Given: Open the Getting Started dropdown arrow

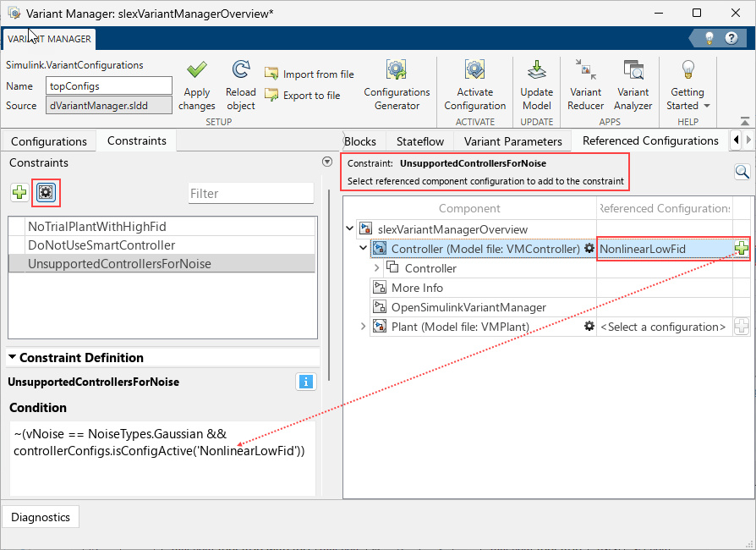Looking at the screenshot, I should [707, 106].
